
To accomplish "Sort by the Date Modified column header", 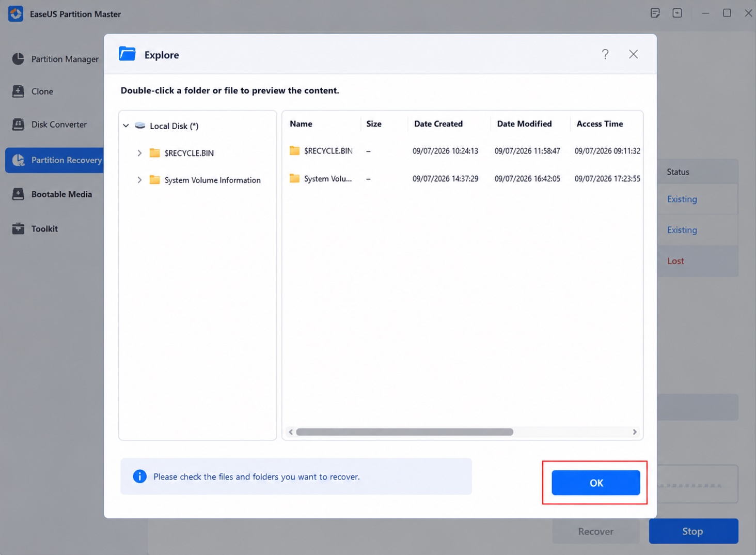I will [x=524, y=124].
